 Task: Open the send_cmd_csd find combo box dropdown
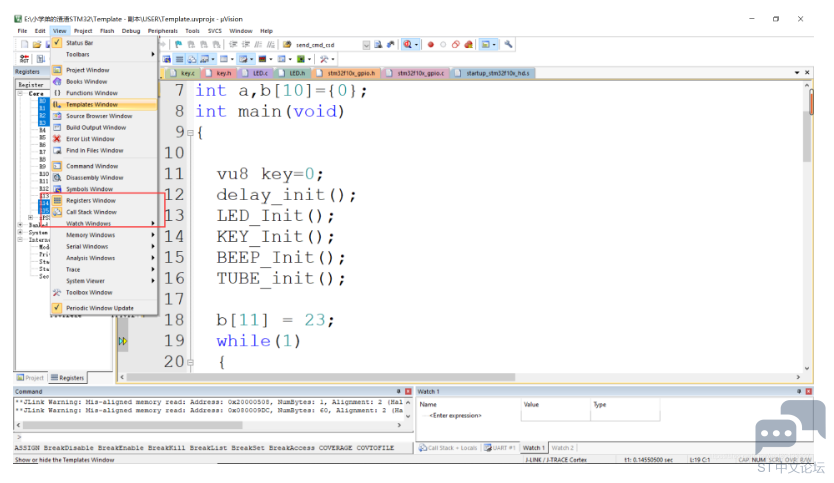point(366,45)
